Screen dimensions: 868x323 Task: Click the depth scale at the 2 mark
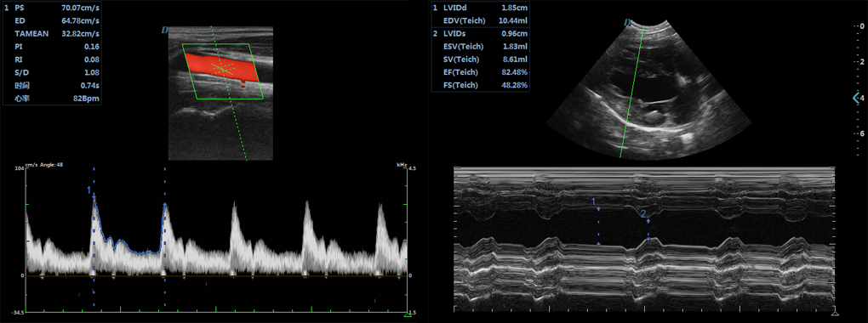coord(861,61)
